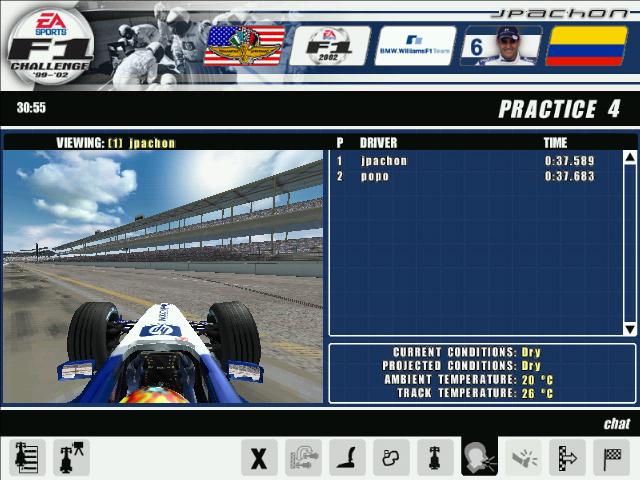Screen dimensions: 640x480
Task: Click the DRIVER column header
Action: [378, 142]
